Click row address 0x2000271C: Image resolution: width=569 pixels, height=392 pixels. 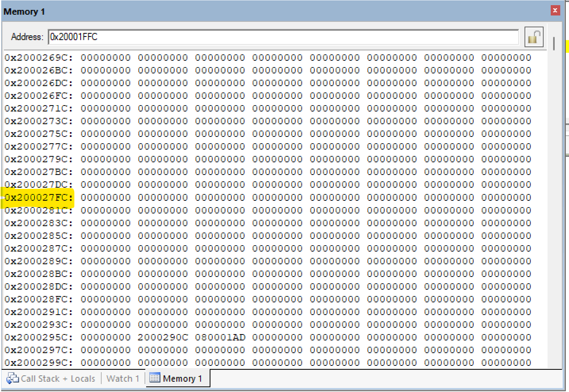tap(39, 108)
